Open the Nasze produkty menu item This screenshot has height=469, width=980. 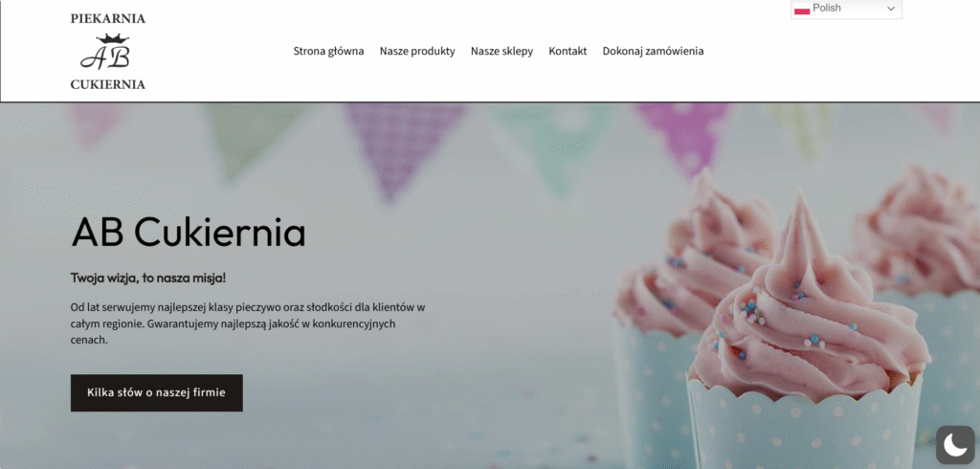(417, 52)
